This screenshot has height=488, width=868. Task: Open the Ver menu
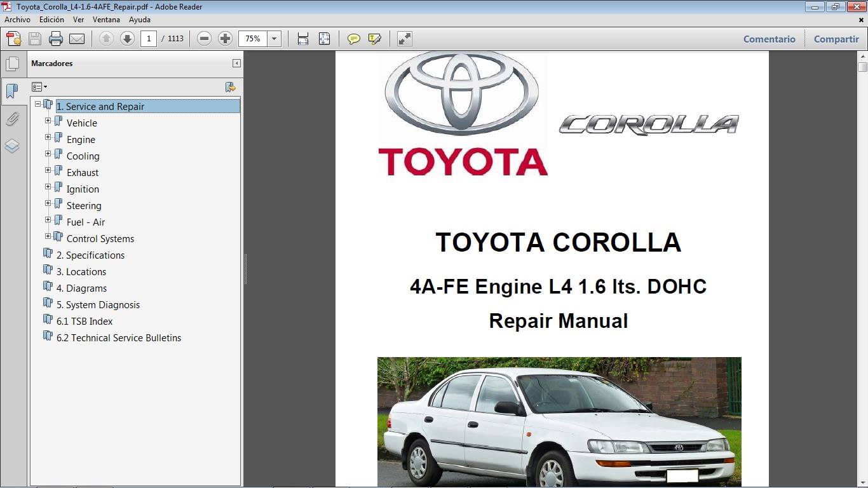click(x=78, y=20)
